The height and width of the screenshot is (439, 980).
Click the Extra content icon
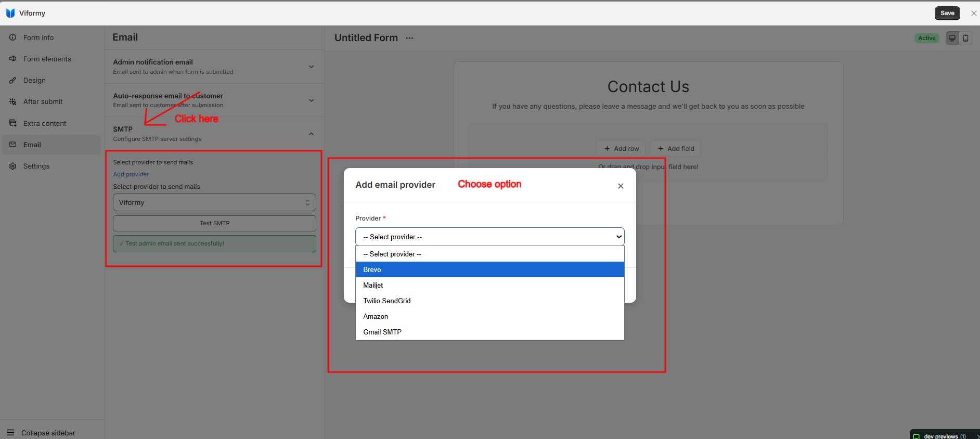[x=12, y=123]
